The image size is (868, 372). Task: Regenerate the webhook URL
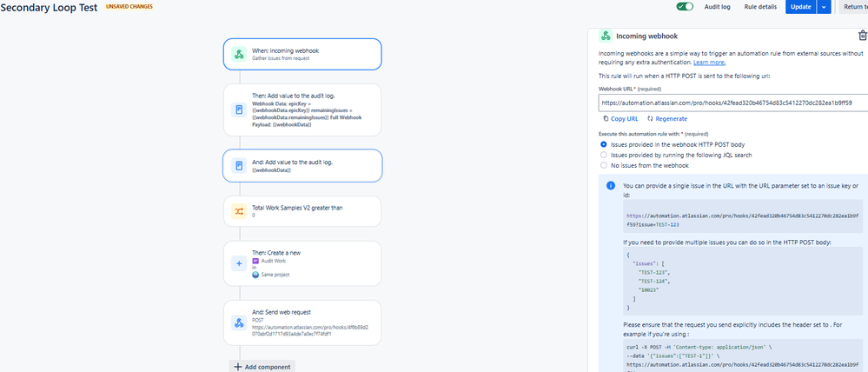[x=667, y=119]
